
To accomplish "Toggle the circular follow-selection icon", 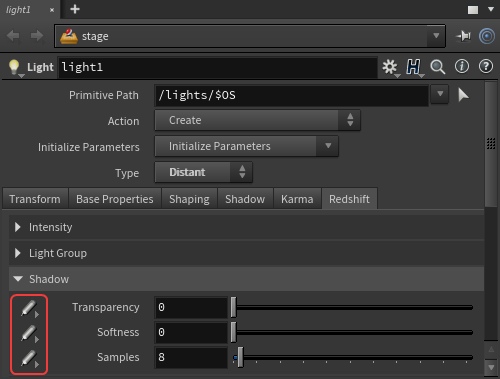I will (487, 36).
